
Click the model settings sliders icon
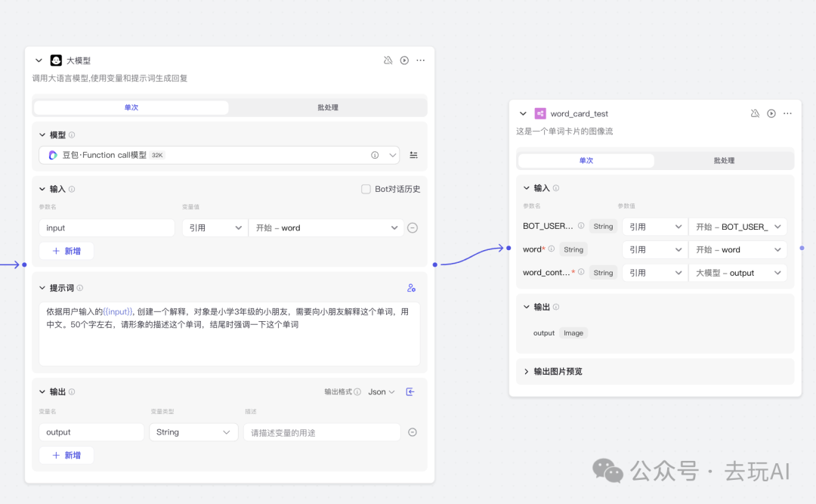[x=413, y=155]
